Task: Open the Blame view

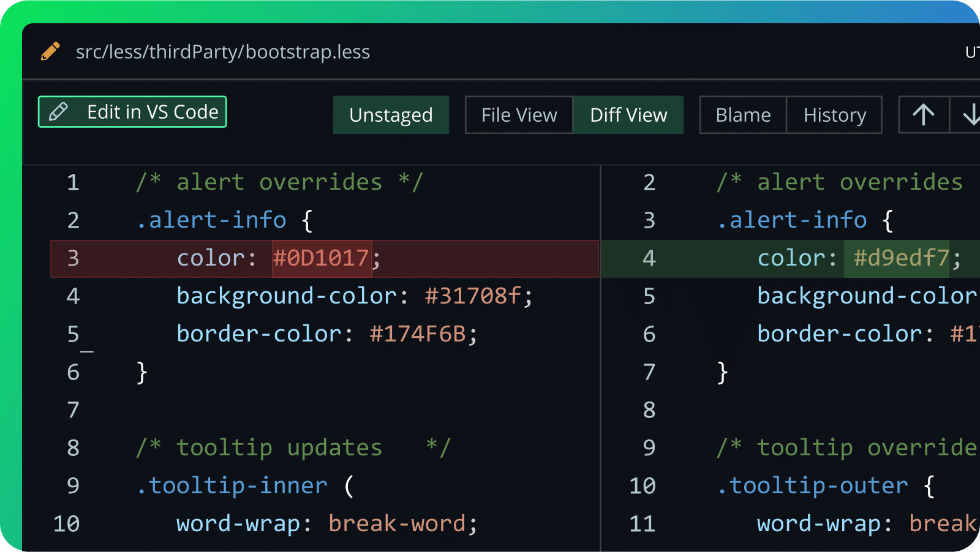Action: [x=742, y=114]
